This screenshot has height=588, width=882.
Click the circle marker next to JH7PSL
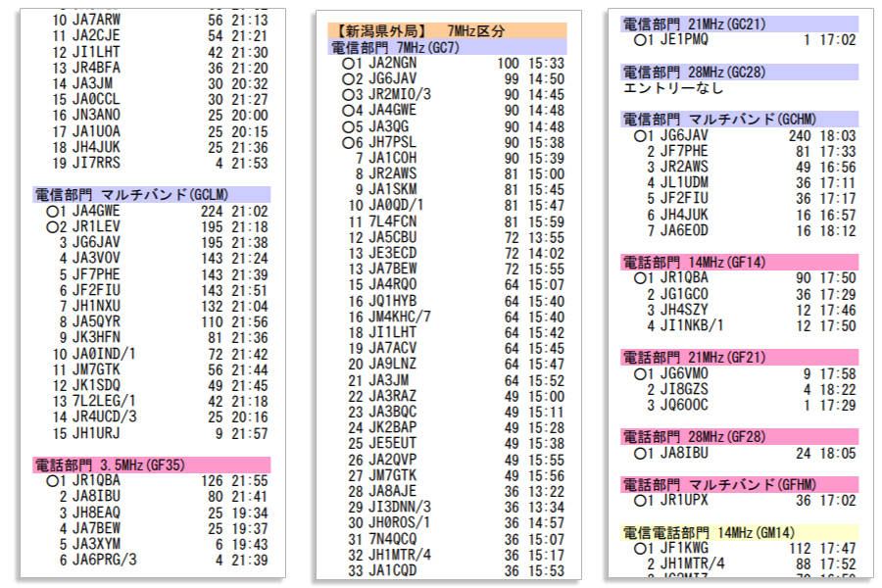point(347,143)
